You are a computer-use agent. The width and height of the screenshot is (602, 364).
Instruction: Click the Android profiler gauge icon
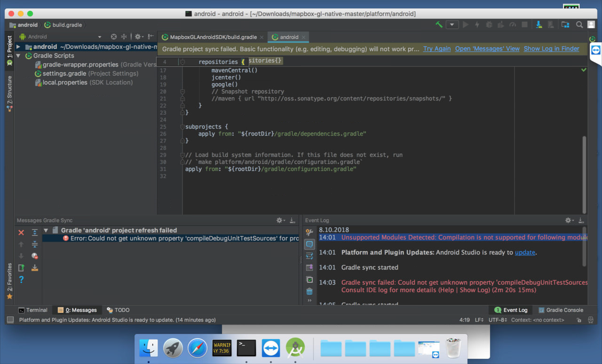coord(513,25)
